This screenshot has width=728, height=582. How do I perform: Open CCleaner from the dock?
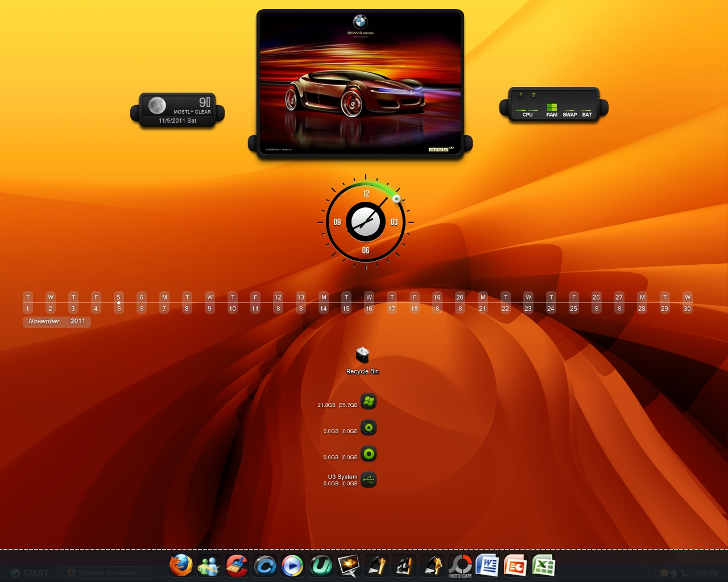pos(237,566)
